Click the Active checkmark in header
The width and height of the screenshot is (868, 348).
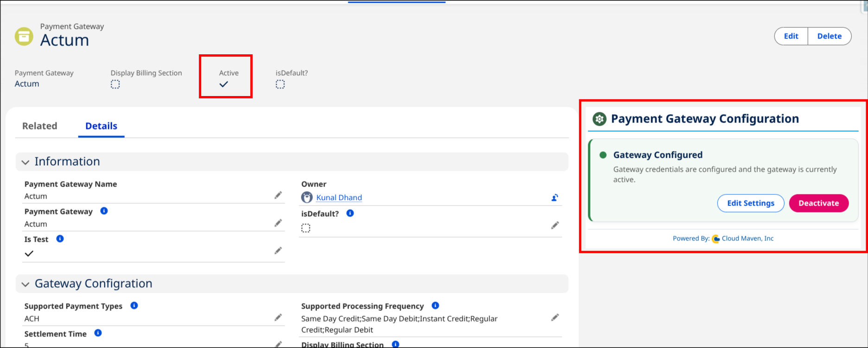[224, 84]
